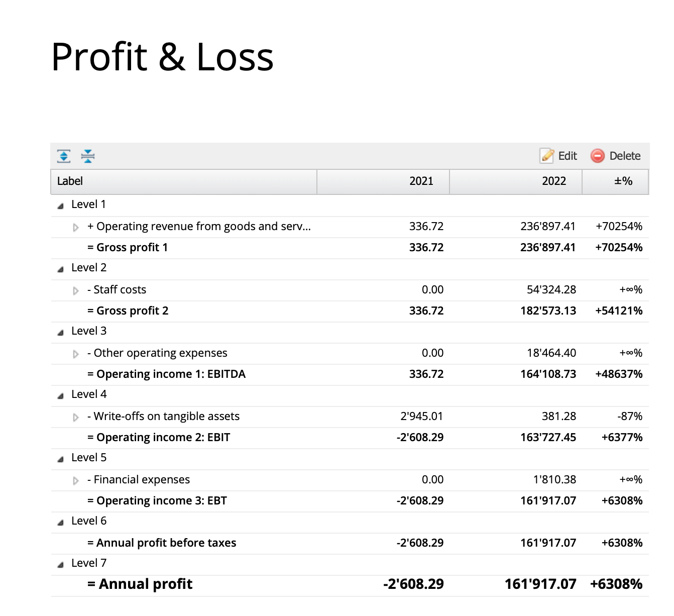Collapse the Level 1 section
674x616 pixels.
click(x=60, y=205)
